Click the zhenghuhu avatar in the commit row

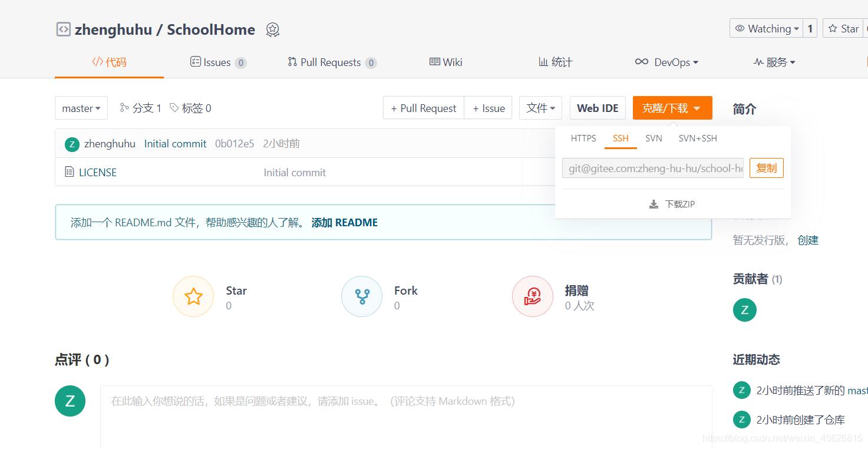click(x=72, y=144)
